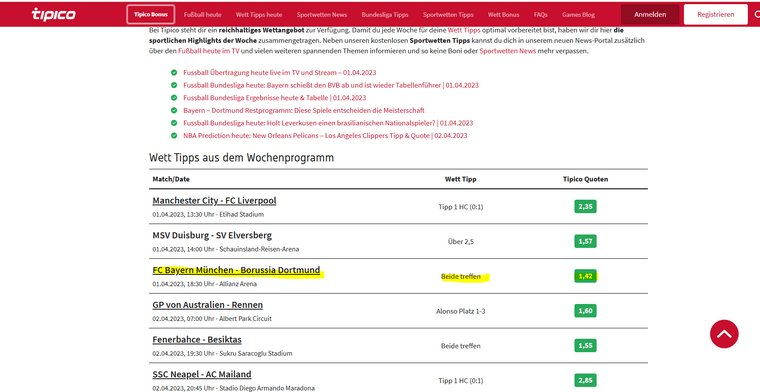
Task: Click the 1,60 odds badge
Action: click(x=586, y=311)
